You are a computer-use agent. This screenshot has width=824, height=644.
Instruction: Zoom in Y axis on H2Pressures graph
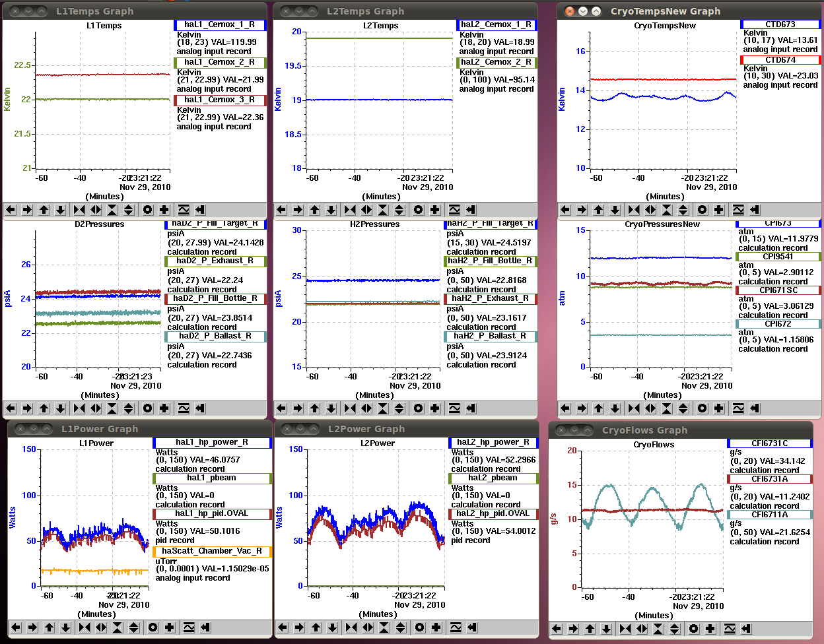pos(384,408)
